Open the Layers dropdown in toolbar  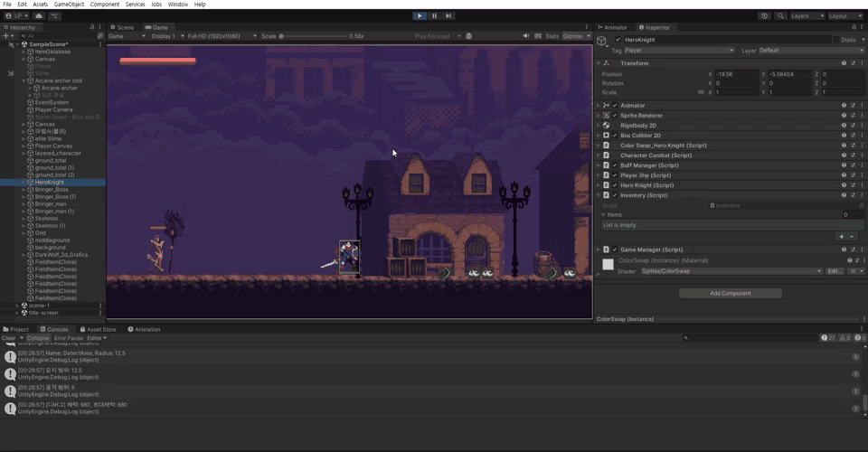tap(807, 16)
